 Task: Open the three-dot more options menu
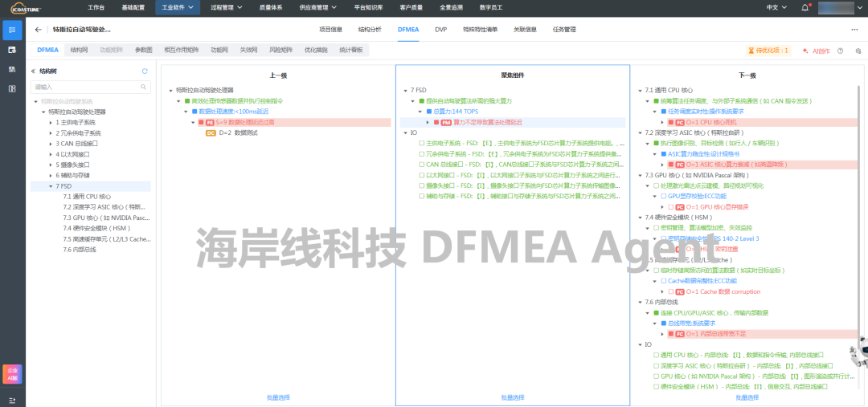(854, 30)
